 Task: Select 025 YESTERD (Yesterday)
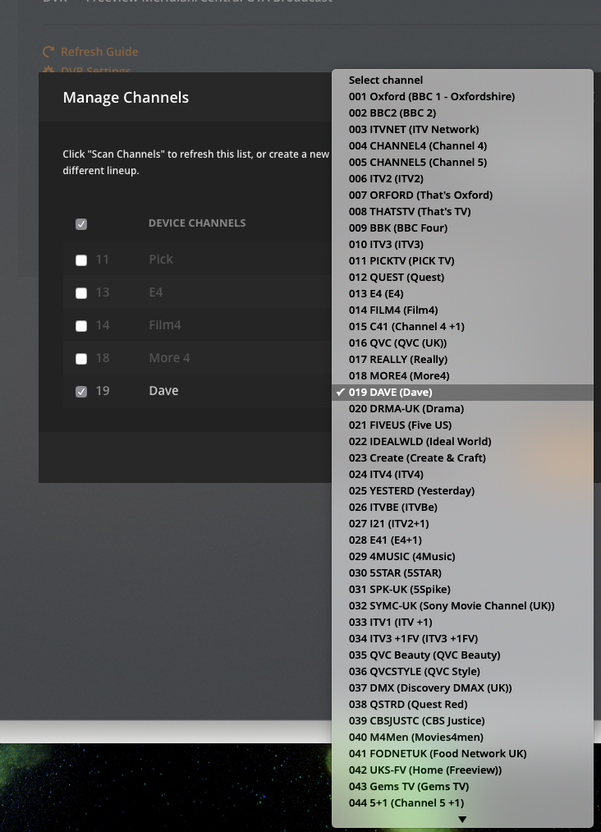point(463,491)
